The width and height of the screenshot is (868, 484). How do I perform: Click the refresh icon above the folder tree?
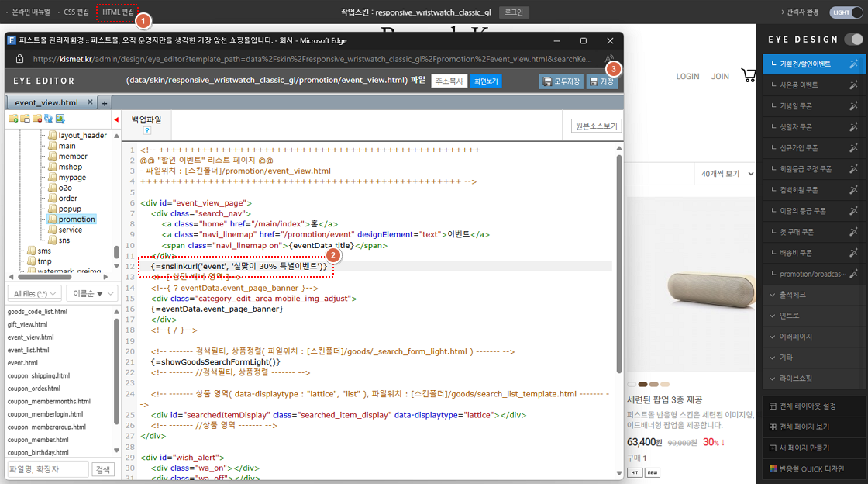point(48,119)
